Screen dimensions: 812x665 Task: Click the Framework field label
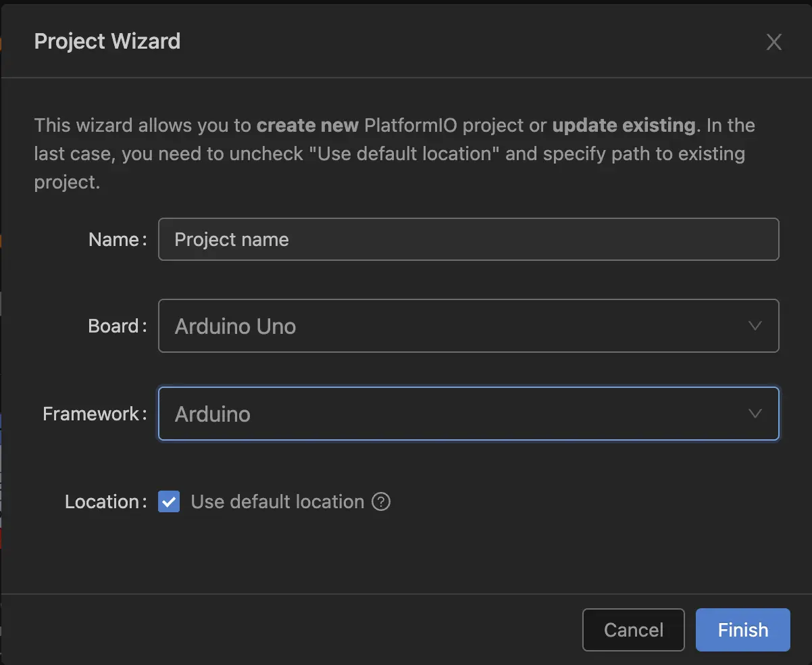[x=94, y=414]
